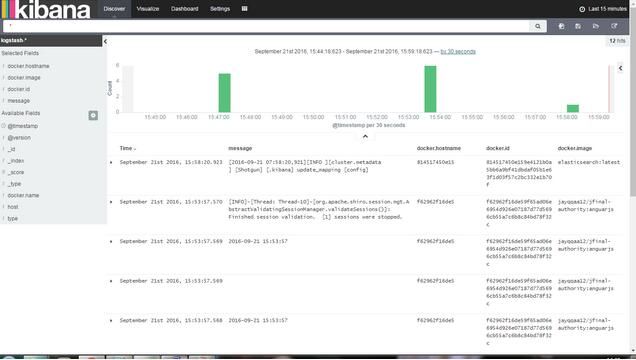
Task: Sort by the Time column header
Action: 127,148
